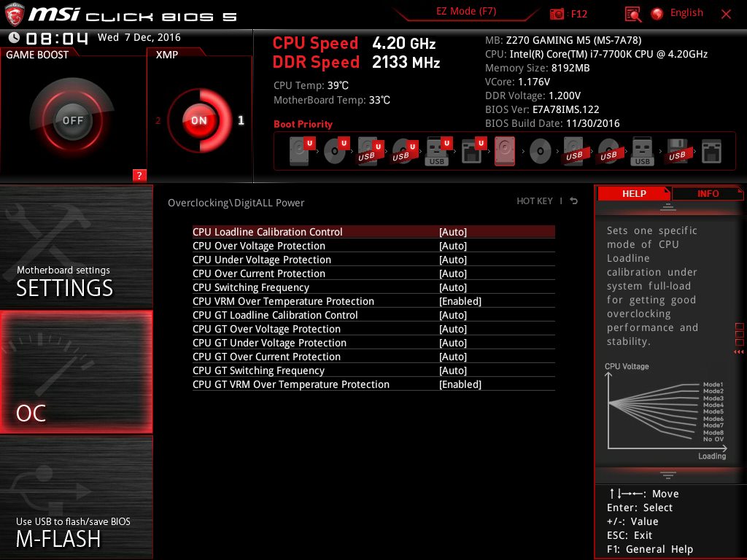Click the back arrow next to HOT KEY
Screen dimensions: 747x560
(x=573, y=201)
